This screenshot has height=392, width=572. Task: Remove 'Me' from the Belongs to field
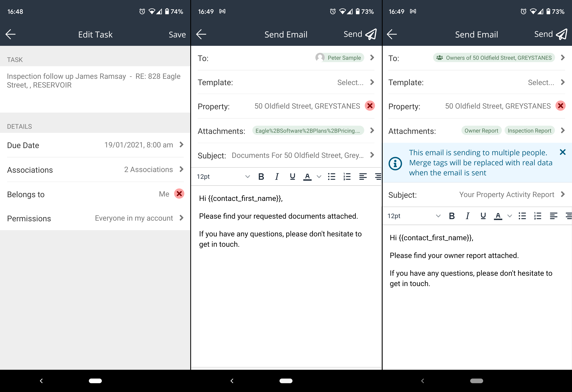pyautogui.click(x=179, y=194)
